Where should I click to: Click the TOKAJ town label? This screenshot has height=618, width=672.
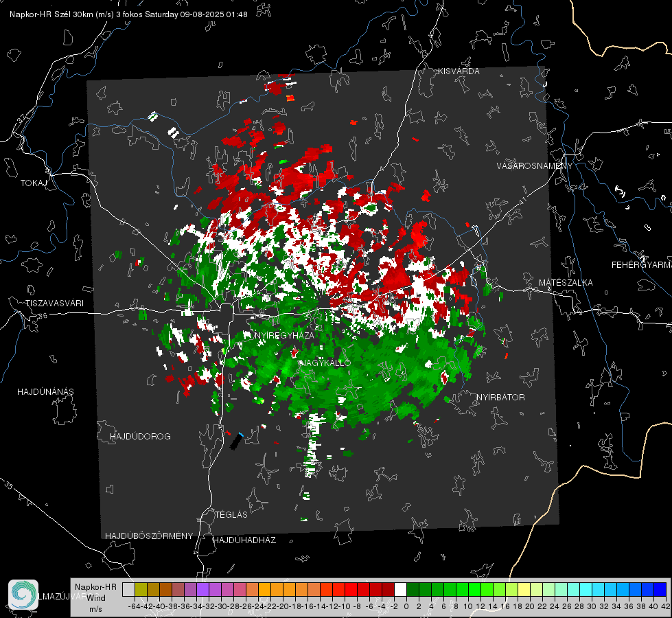tap(34, 183)
